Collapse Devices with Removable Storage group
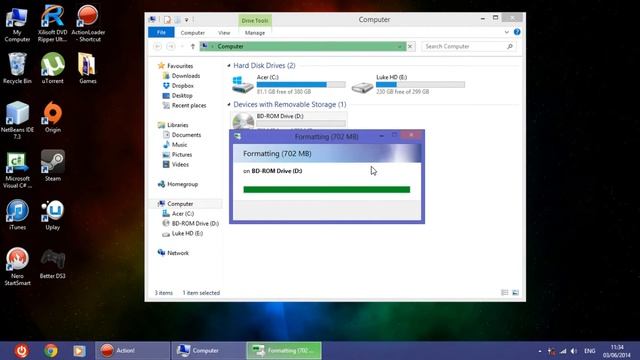This screenshot has width=640, height=360. [x=229, y=104]
